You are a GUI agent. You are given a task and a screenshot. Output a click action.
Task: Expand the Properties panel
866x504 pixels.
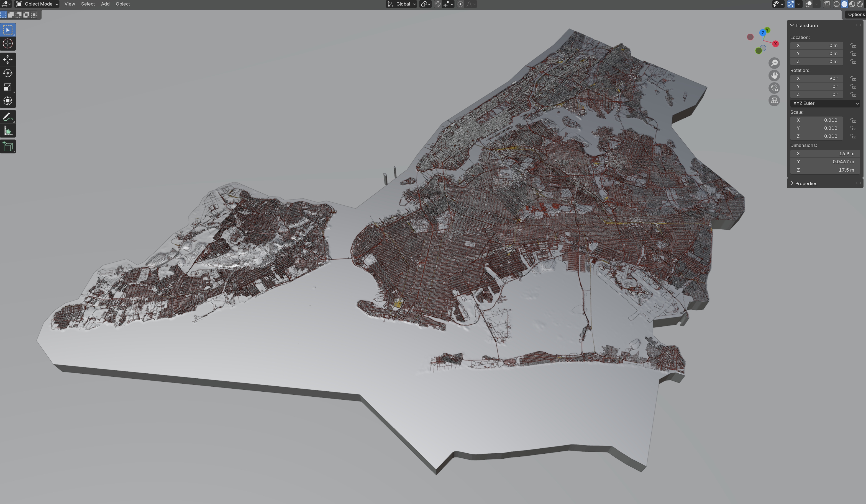pyautogui.click(x=806, y=183)
